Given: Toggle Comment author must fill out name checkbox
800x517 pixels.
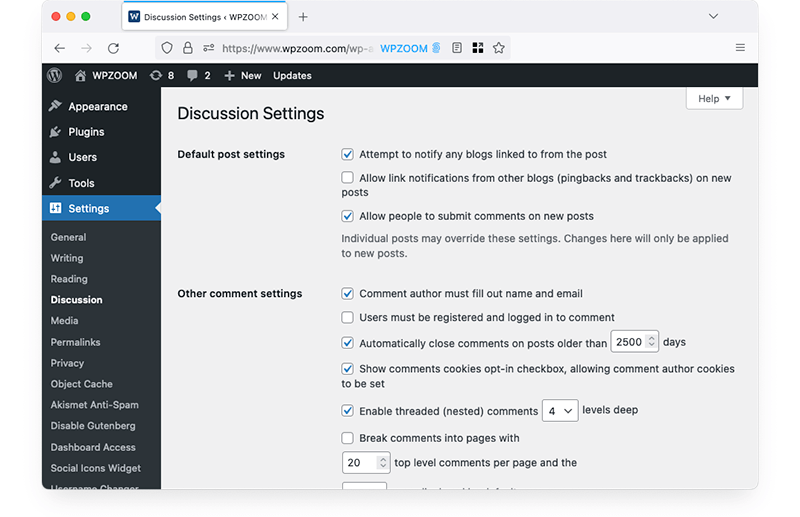Looking at the screenshot, I should coord(347,293).
